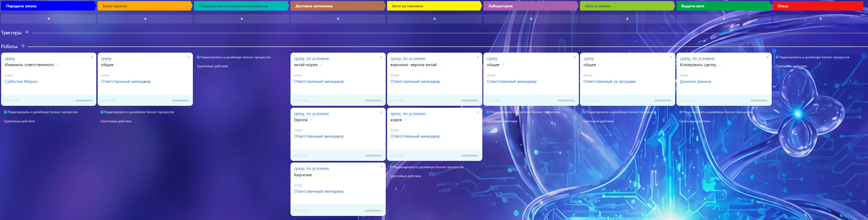This screenshot has height=220, width=868.
Task: Close the Европа robot card
Action: (x=381, y=112)
